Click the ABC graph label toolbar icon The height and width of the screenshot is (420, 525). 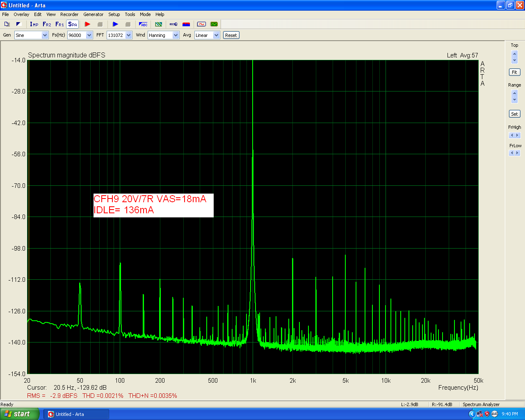click(143, 24)
